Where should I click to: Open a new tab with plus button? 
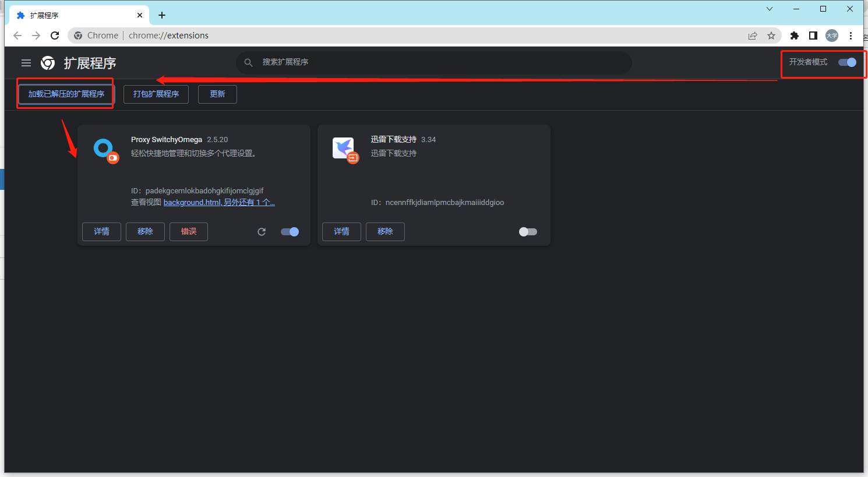coord(162,15)
